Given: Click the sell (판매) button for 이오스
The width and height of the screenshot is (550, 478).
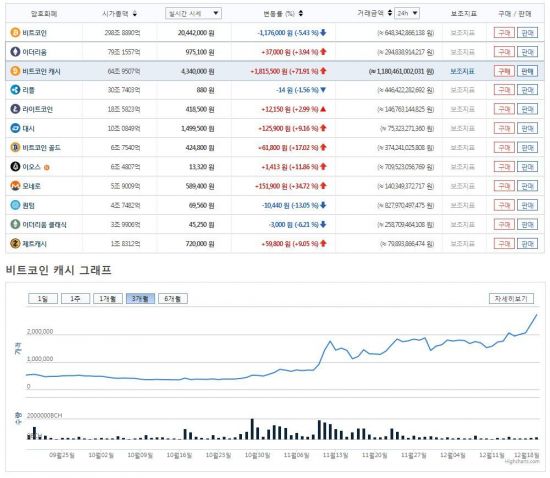Looking at the screenshot, I should point(527,167).
